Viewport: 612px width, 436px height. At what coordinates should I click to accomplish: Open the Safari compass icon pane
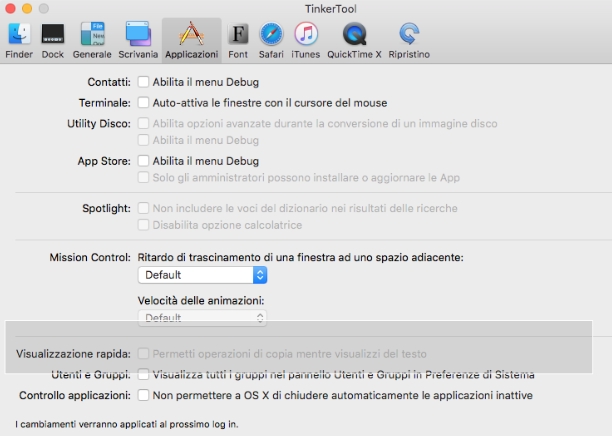click(271, 41)
